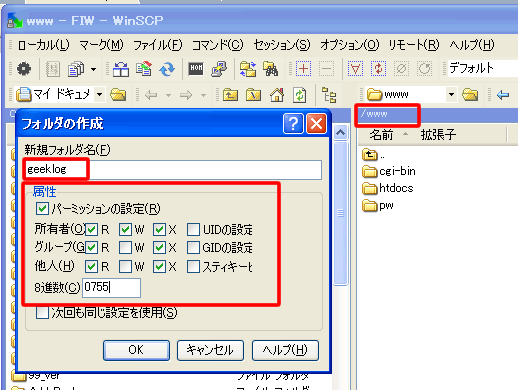Click the local back arrow icon
This screenshot has width=518, height=390.
pos(151,95)
